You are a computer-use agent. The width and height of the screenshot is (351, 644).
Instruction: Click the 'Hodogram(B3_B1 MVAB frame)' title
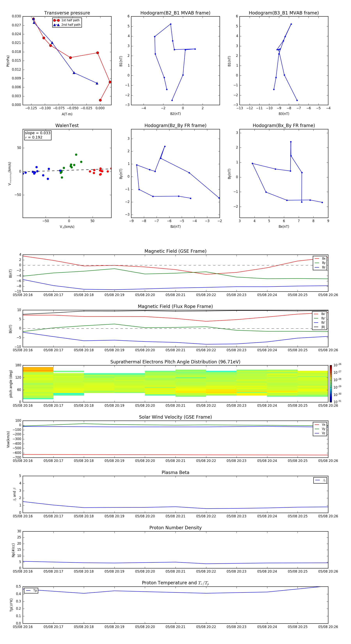284,13
